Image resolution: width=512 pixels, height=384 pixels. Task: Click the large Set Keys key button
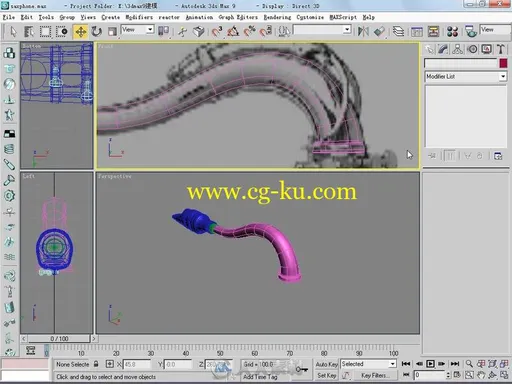pos(302,369)
